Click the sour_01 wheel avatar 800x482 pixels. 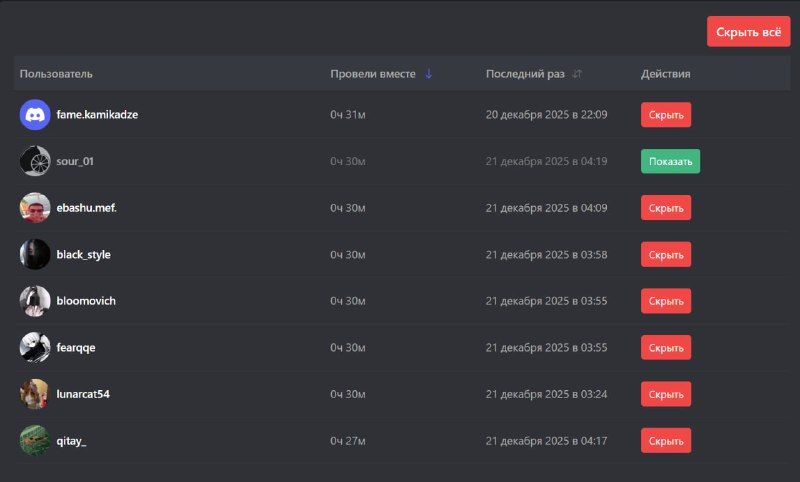(x=35, y=161)
